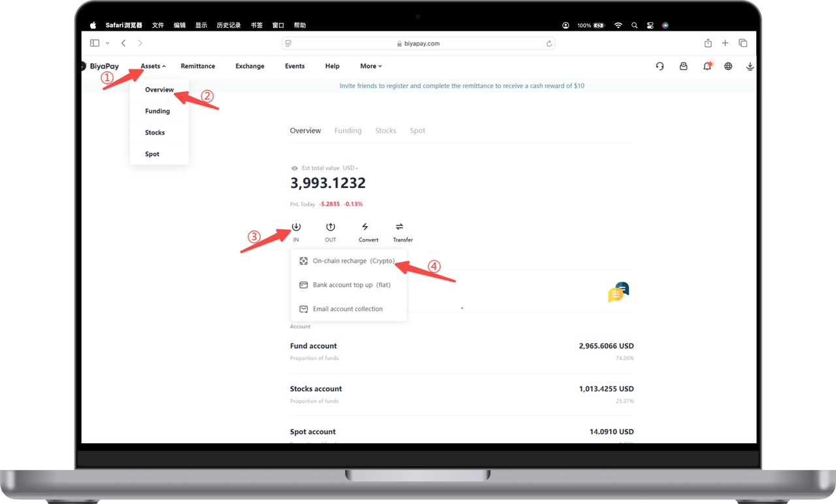Viewport: 836px width, 504px height.
Task: Open the Stocks account row
Action: pyautogui.click(x=462, y=394)
